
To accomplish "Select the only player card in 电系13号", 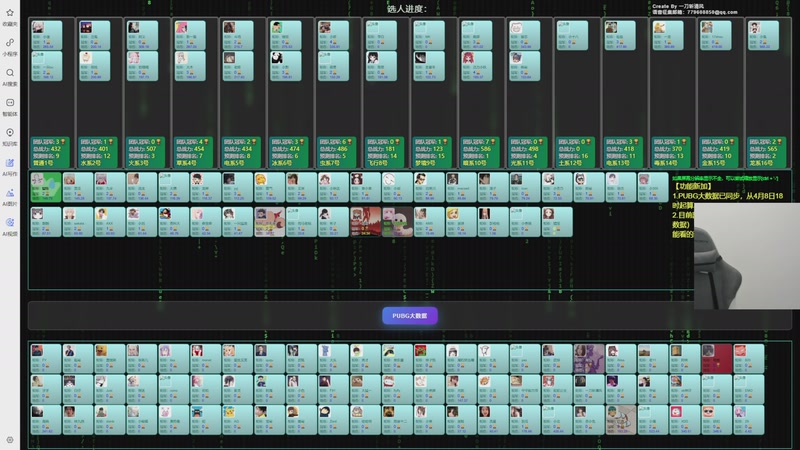I will 620,35.
